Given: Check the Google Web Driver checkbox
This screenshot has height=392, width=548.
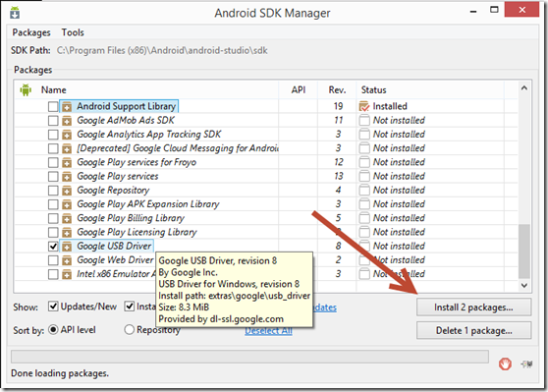Looking at the screenshot, I should [x=53, y=260].
